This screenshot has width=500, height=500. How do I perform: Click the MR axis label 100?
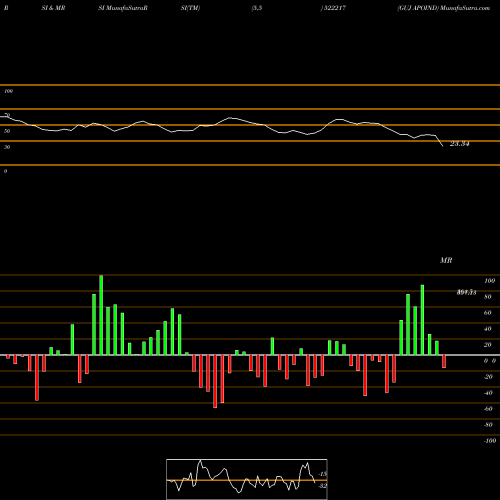pyautogui.click(x=490, y=281)
